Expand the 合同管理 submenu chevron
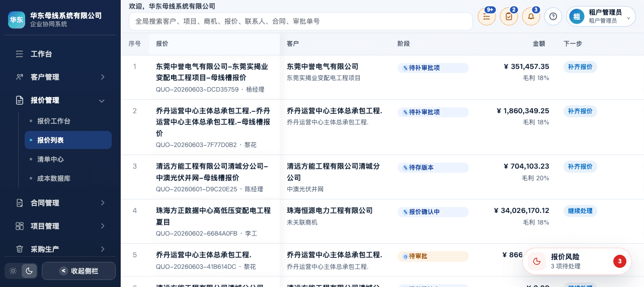Viewport: 644px width, 287px height. point(102,203)
